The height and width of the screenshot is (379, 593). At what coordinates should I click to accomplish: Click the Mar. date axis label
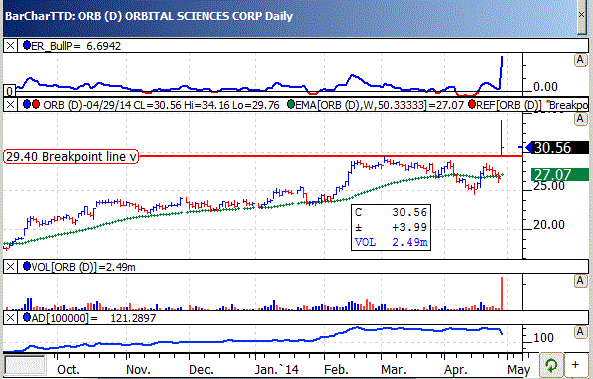393,370
